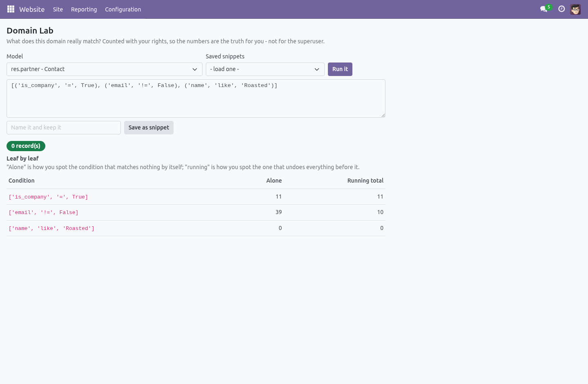Run the domain with Run it
The image size is (588, 384).
[x=340, y=69]
